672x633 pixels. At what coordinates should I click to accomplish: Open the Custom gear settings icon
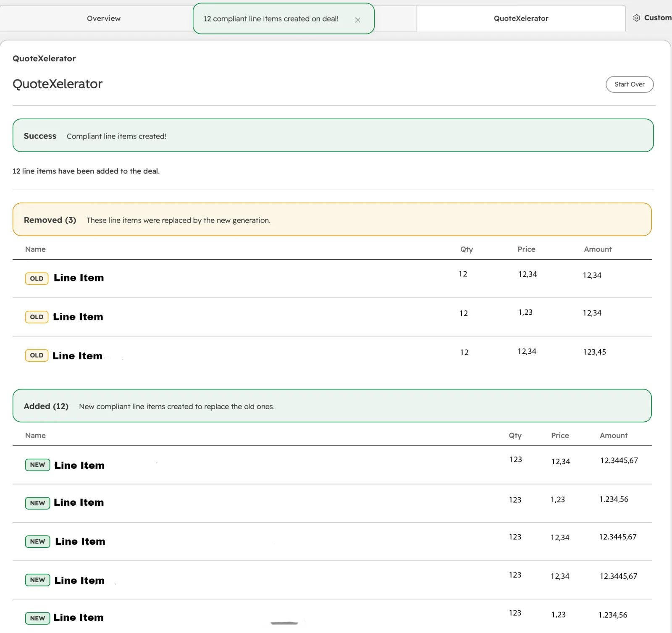[637, 18]
